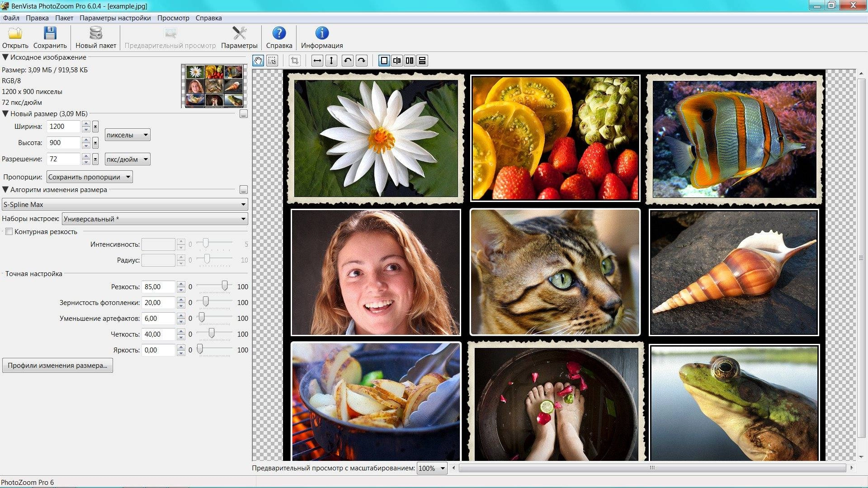Click the Четкость value field
This screenshot has width=868, height=488.
tap(158, 334)
